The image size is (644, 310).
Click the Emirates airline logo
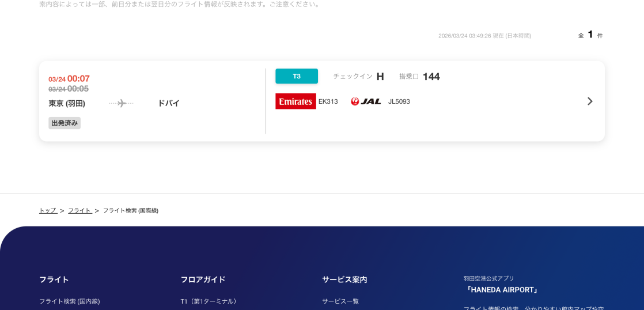(296, 101)
